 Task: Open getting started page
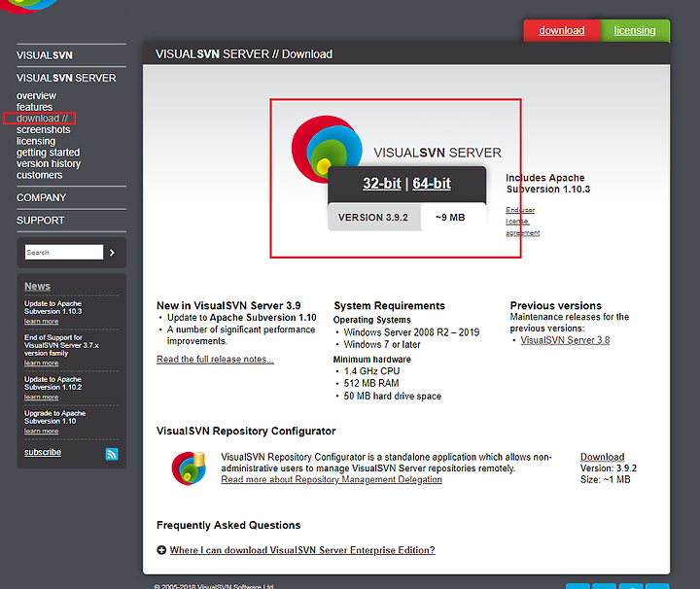[x=49, y=153]
